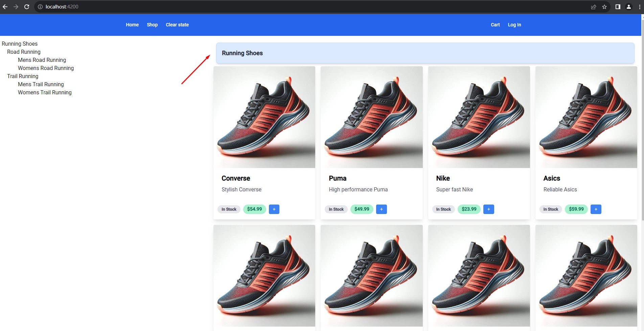644x331 pixels.
Task: Bookmark this page with the star icon
Action: pos(604,7)
